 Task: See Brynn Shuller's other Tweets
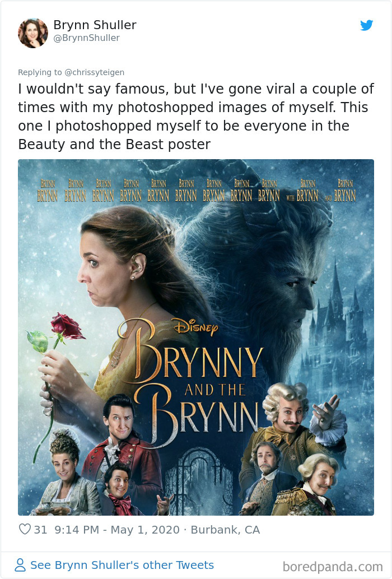click(122, 565)
